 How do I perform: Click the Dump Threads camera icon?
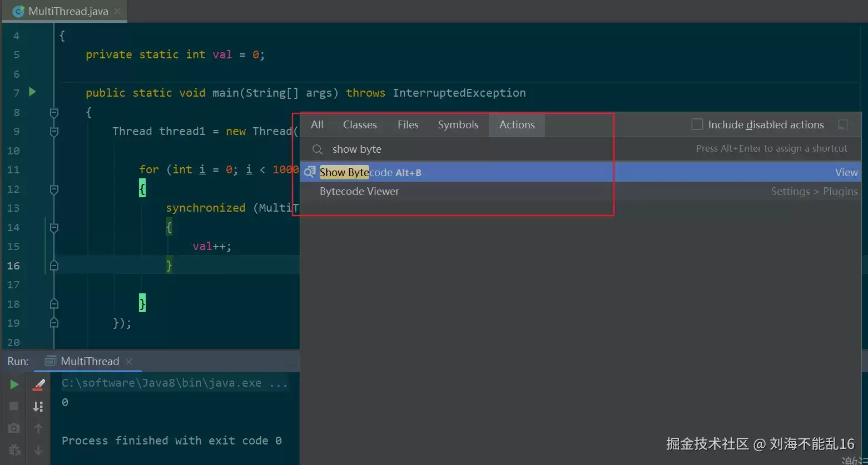pos(14,428)
